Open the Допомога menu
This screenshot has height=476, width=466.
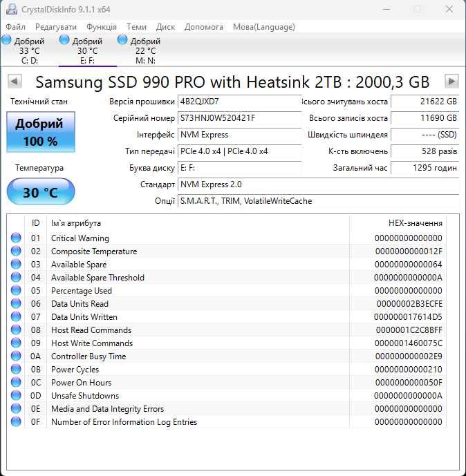point(204,27)
